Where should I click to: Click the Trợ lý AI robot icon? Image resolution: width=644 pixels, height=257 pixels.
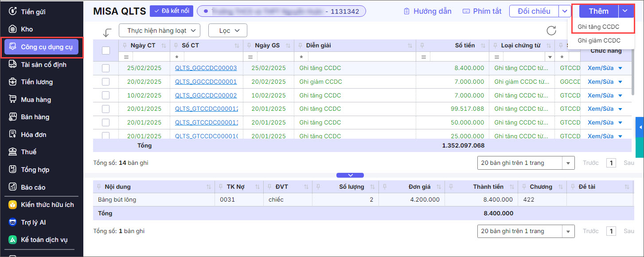coord(13,222)
